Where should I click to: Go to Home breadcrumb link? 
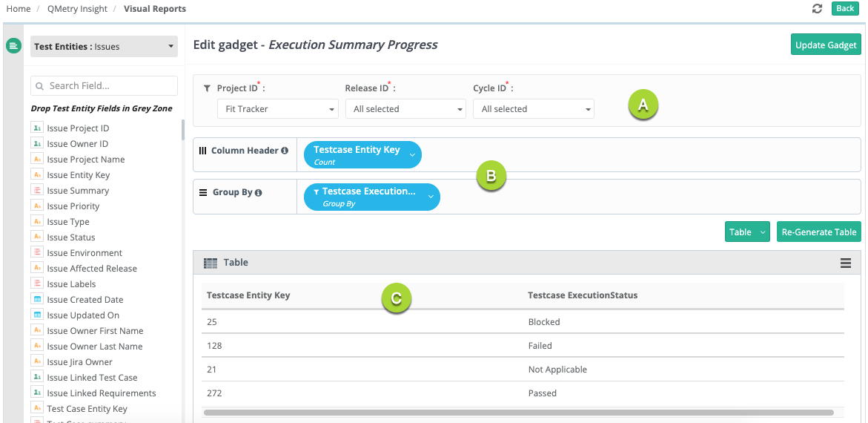[19, 9]
